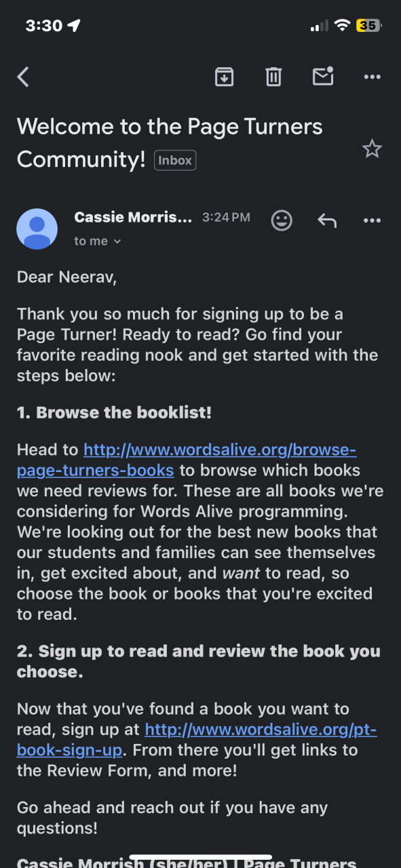This screenshot has height=868, width=401.
Task: Star the Welcome to Page Turners email
Action: (372, 149)
